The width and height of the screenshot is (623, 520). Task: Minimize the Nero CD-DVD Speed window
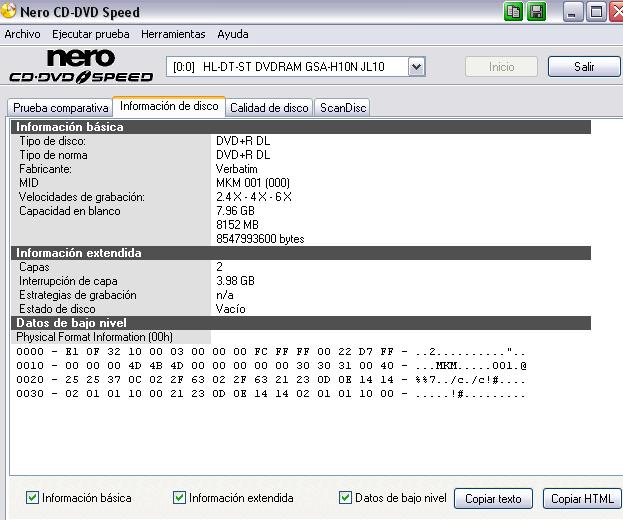pyautogui.click(x=573, y=12)
